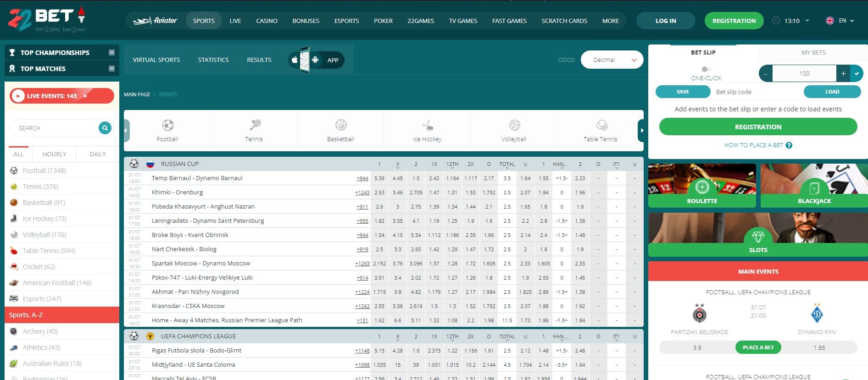Open the More top menu item

pyautogui.click(x=611, y=21)
